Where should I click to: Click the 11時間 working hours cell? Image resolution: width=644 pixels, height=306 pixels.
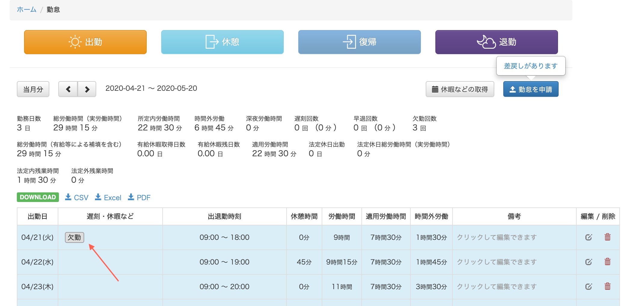click(x=342, y=287)
